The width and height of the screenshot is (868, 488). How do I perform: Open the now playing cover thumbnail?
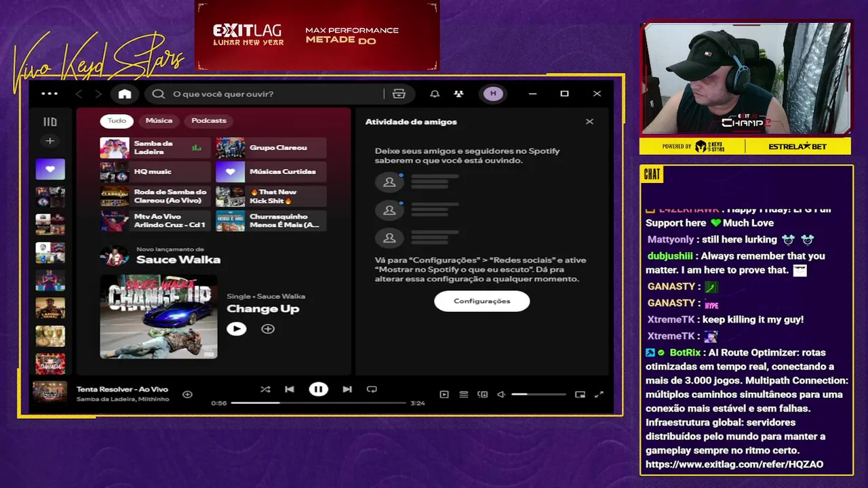click(x=50, y=393)
